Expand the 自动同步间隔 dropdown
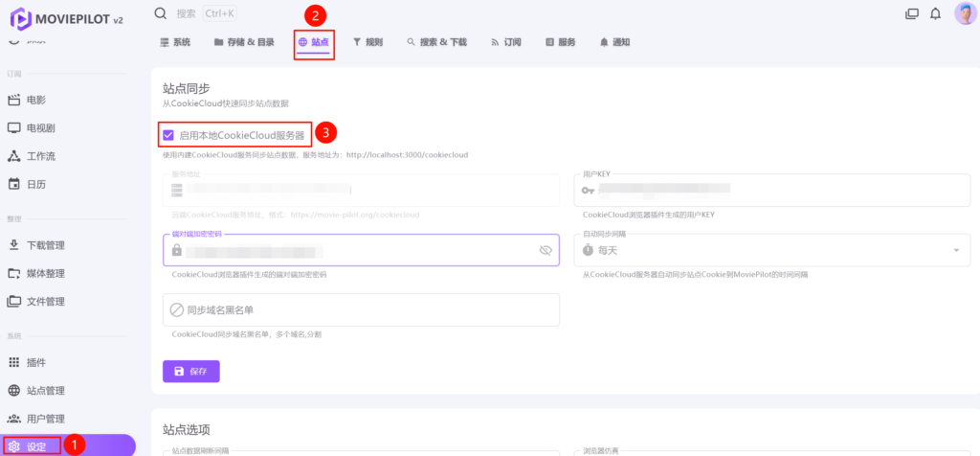The image size is (980, 456). click(955, 250)
